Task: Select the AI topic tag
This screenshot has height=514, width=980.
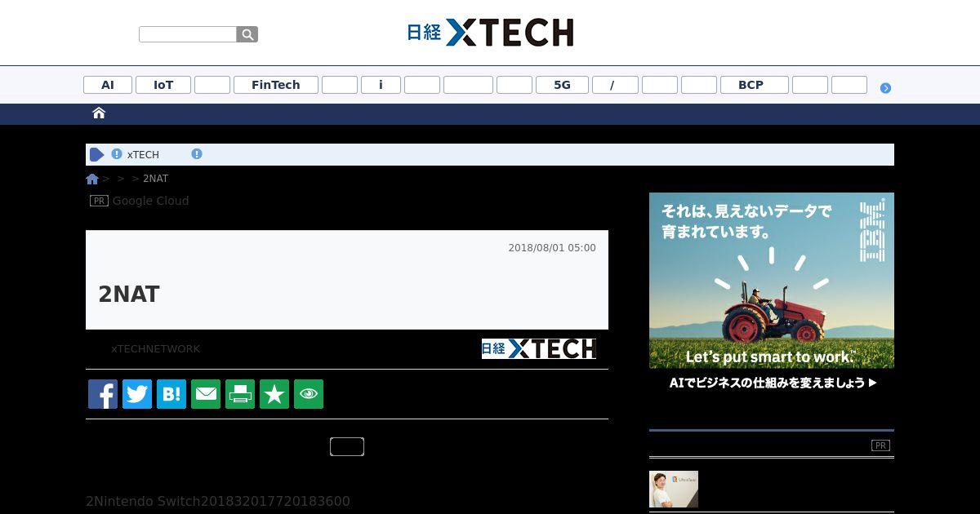Action: 108,85
